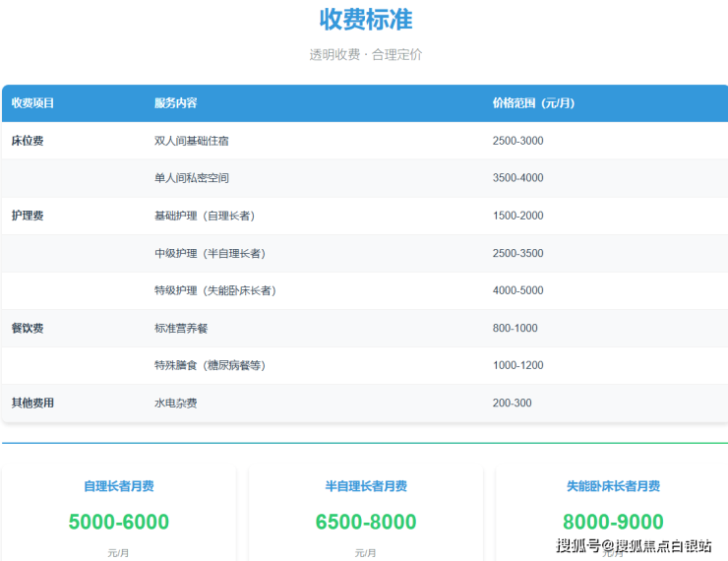Screen dimensions: 728x561
Task: Select the 收费项目 column header
Action: coord(32,103)
